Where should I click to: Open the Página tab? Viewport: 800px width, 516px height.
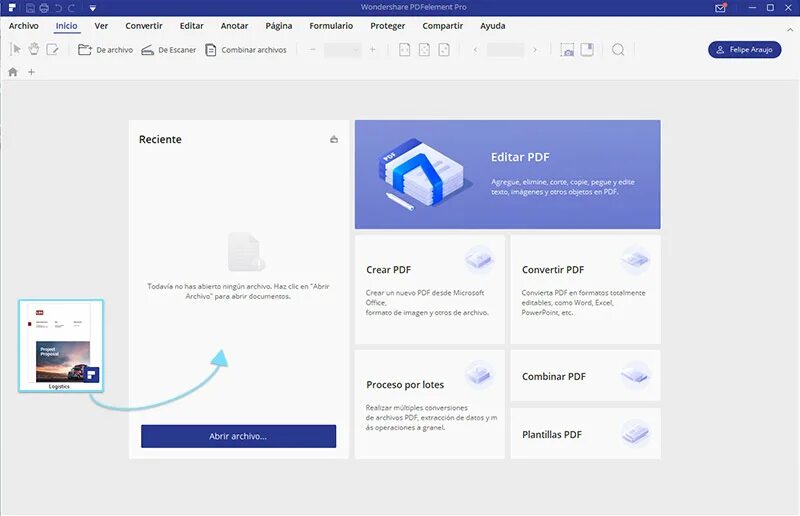pos(279,26)
